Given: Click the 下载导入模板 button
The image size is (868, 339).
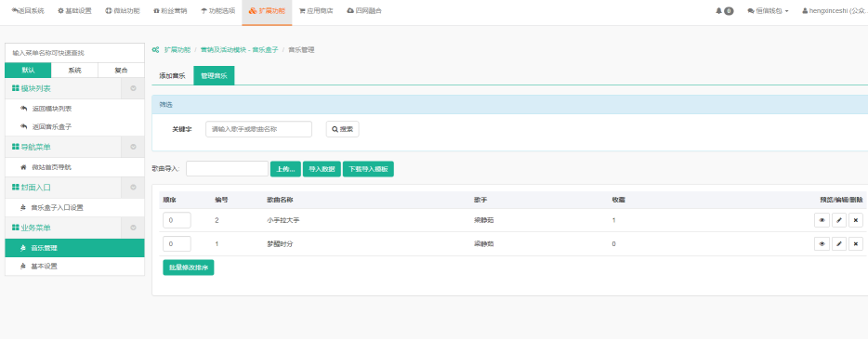Looking at the screenshot, I should pos(368,169).
